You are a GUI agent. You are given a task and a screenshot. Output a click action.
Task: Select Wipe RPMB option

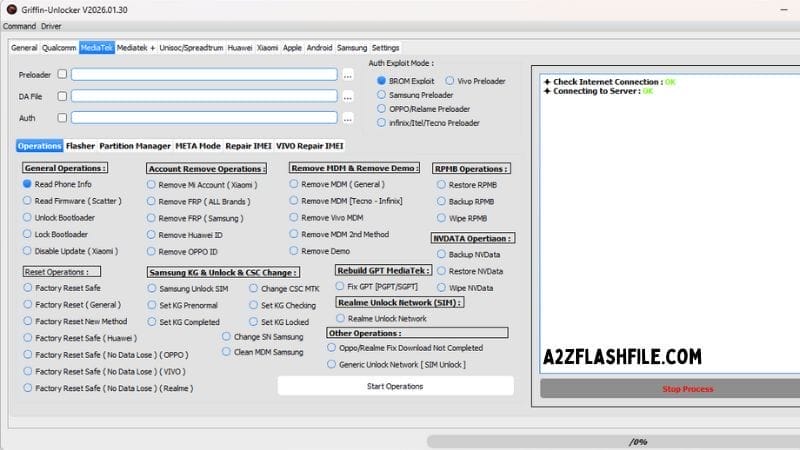pos(462,218)
